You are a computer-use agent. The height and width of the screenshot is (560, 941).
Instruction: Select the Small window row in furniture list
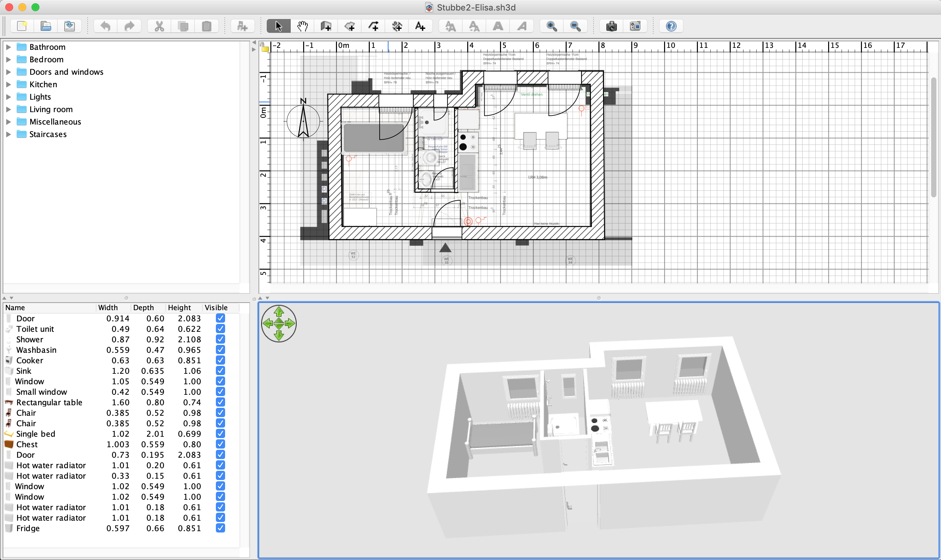coord(121,392)
